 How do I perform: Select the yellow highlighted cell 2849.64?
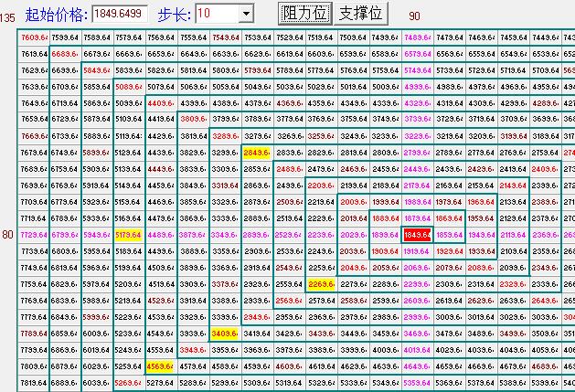(257, 153)
